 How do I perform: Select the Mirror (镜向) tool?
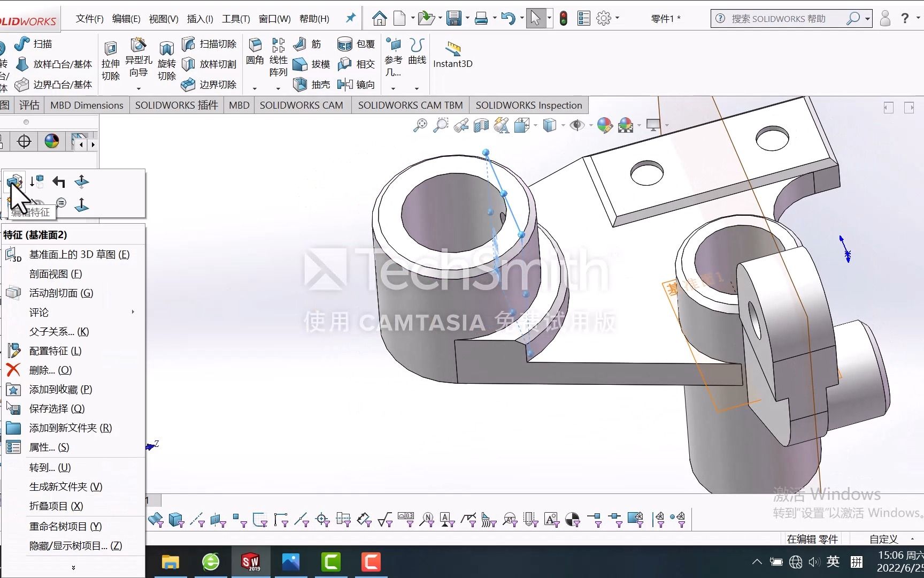(356, 85)
